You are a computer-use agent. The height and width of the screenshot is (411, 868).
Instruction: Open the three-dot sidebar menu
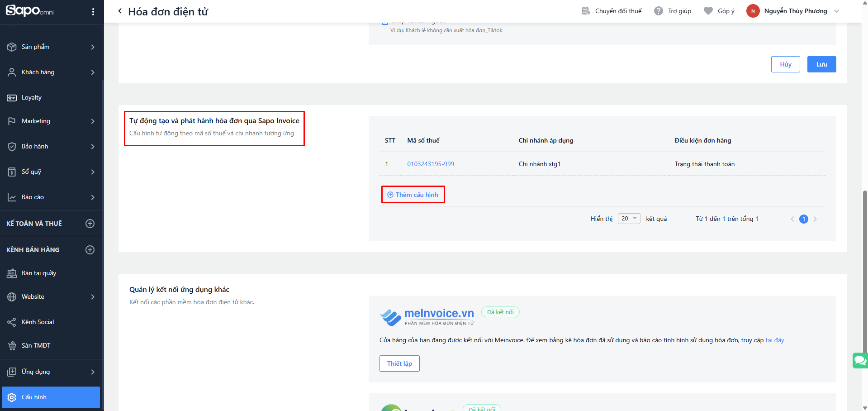pyautogui.click(x=93, y=12)
